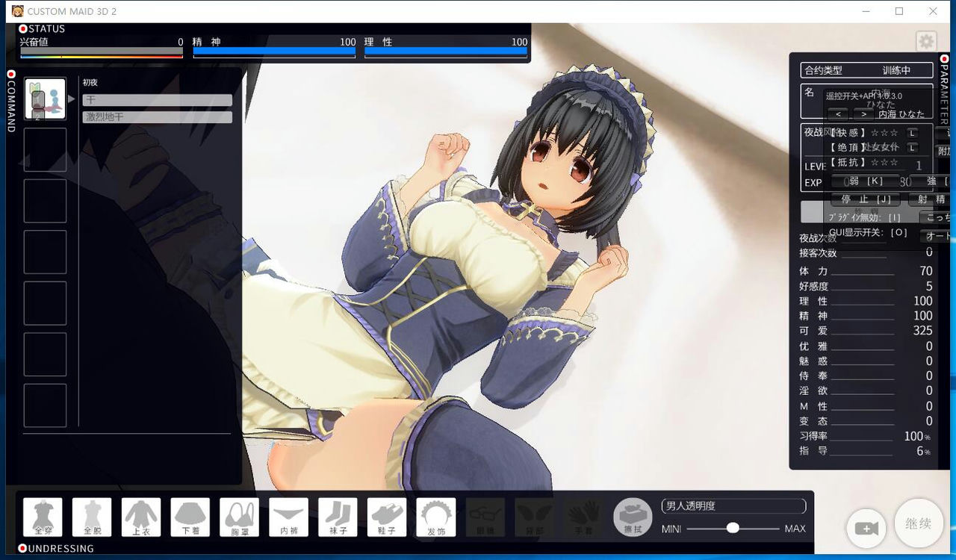Click the 下着 skirt icon
The image size is (956, 560).
(x=190, y=517)
